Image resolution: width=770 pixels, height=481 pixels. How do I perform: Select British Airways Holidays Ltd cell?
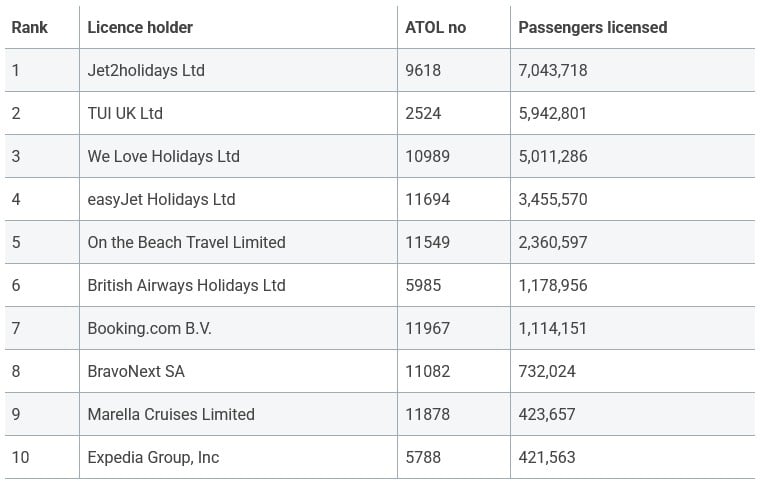186,285
